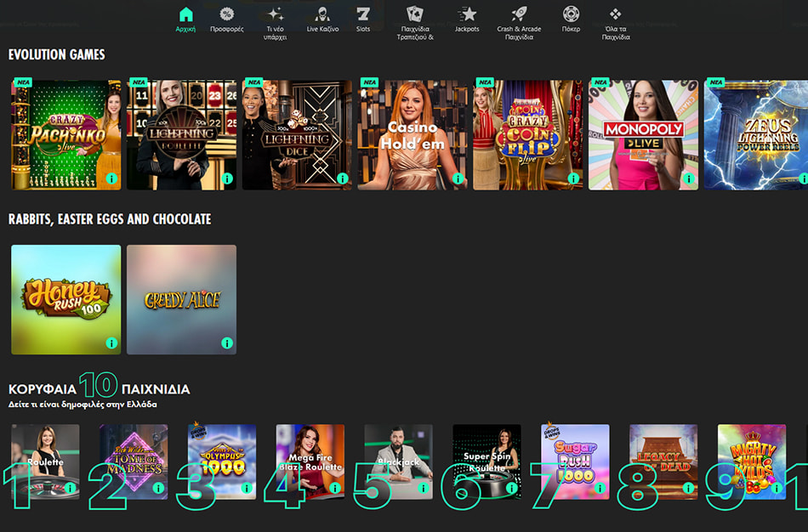Show info for Greedy Alice

point(227,343)
